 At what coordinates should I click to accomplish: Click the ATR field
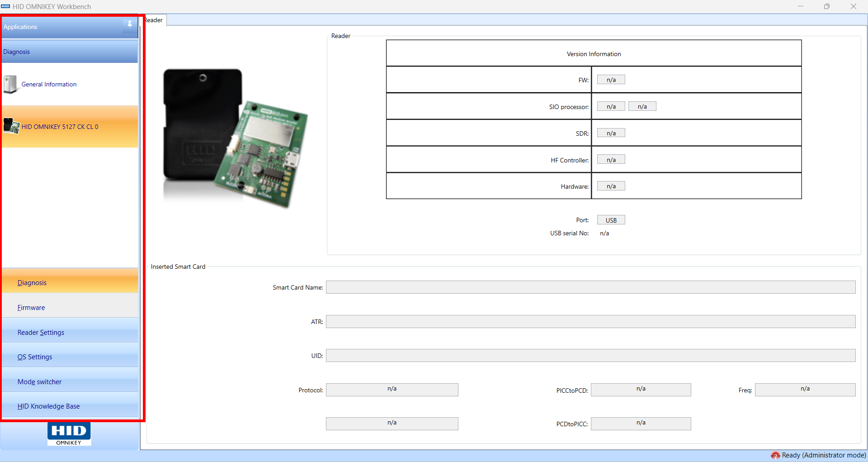click(x=590, y=321)
